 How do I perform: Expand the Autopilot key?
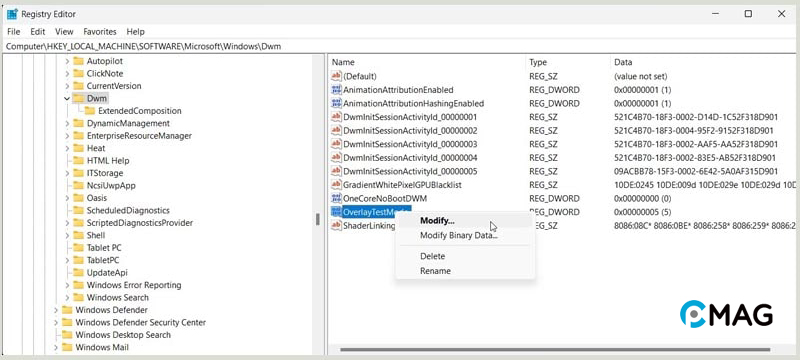[67, 61]
